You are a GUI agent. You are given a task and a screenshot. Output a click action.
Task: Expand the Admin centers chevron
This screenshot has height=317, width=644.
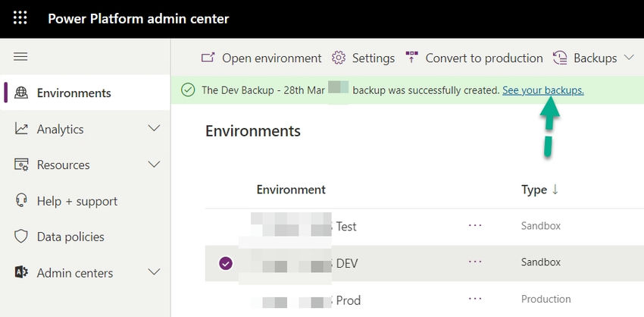click(155, 273)
